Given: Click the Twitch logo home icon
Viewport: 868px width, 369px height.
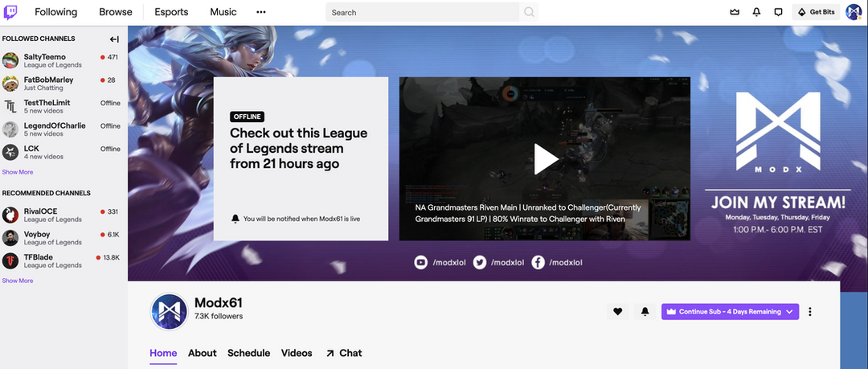Looking at the screenshot, I should click(11, 12).
